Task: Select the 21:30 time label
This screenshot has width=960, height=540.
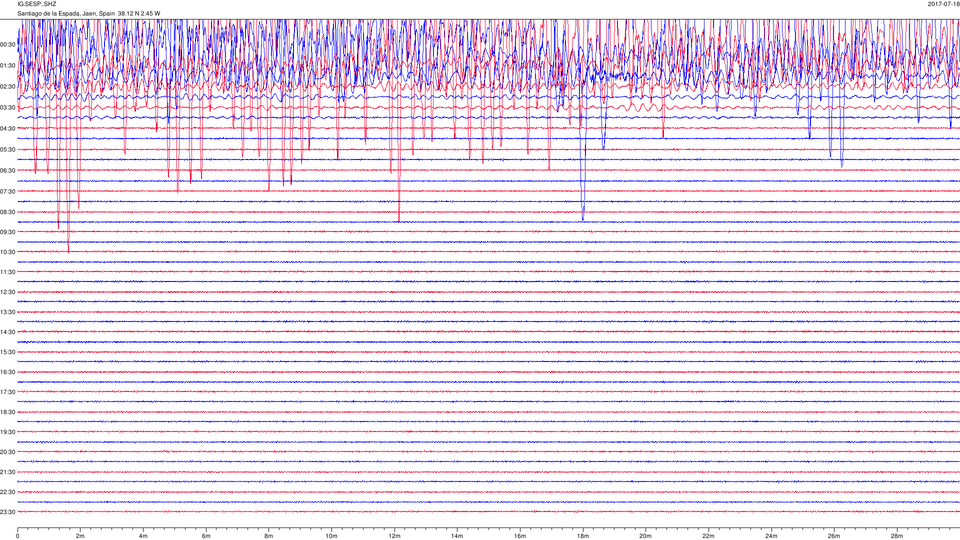Action: [x=8, y=472]
